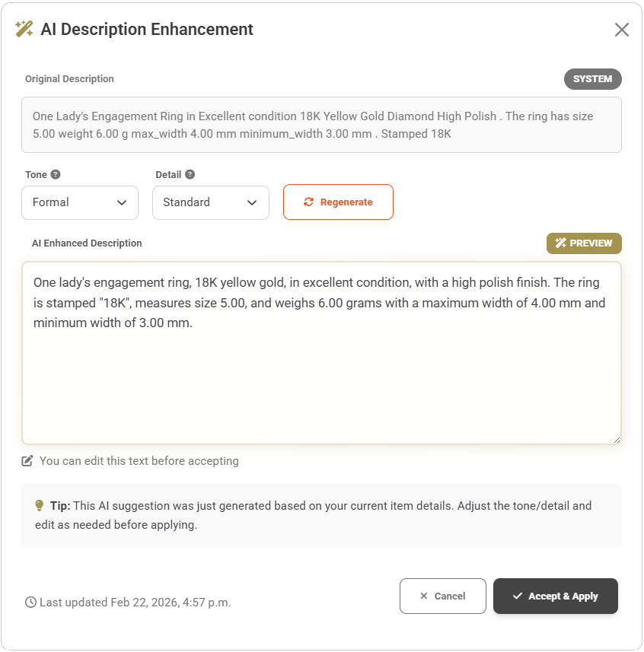This screenshot has width=644, height=652.
Task: Click the refresh icon inside Regenerate
Action: (308, 202)
